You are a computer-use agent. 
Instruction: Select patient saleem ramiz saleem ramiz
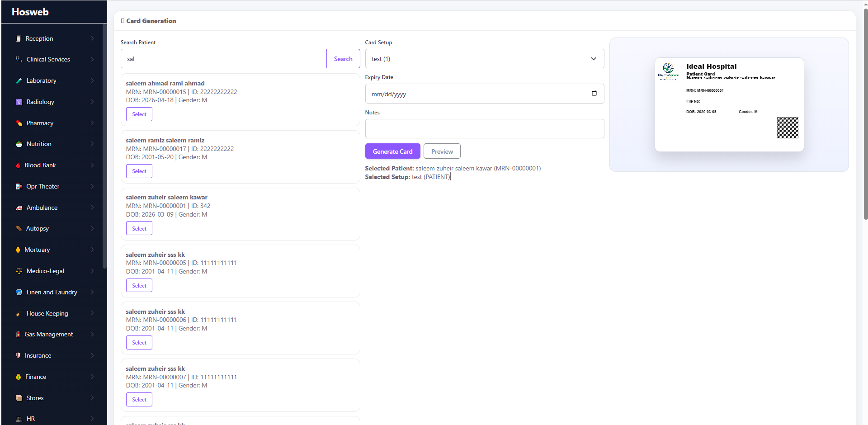[139, 171]
